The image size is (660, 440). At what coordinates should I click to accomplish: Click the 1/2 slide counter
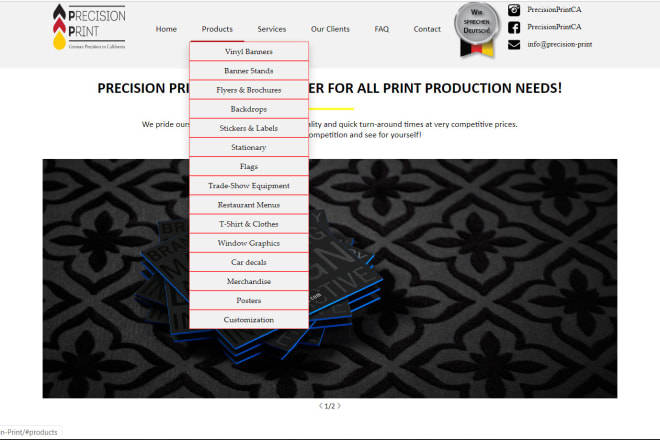(x=330, y=406)
